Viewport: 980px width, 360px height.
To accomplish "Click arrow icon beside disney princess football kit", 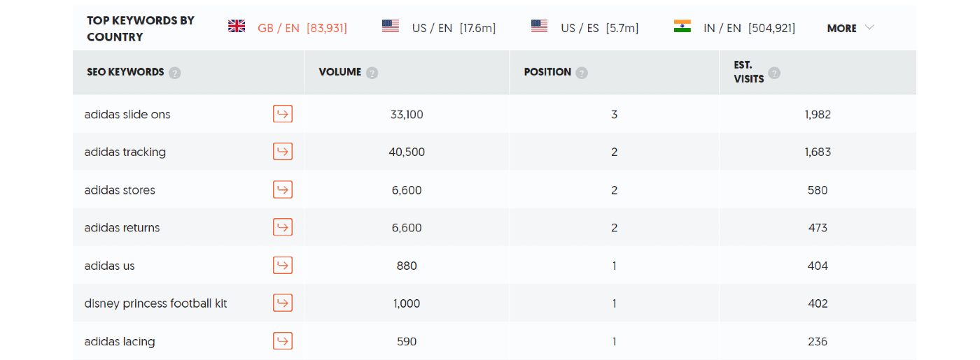I will [x=282, y=303].
